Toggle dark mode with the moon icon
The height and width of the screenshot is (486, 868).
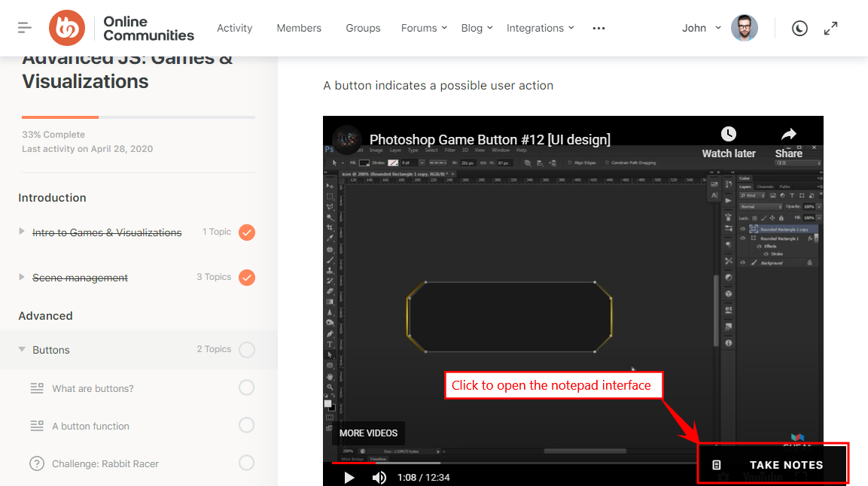[799, 28]
